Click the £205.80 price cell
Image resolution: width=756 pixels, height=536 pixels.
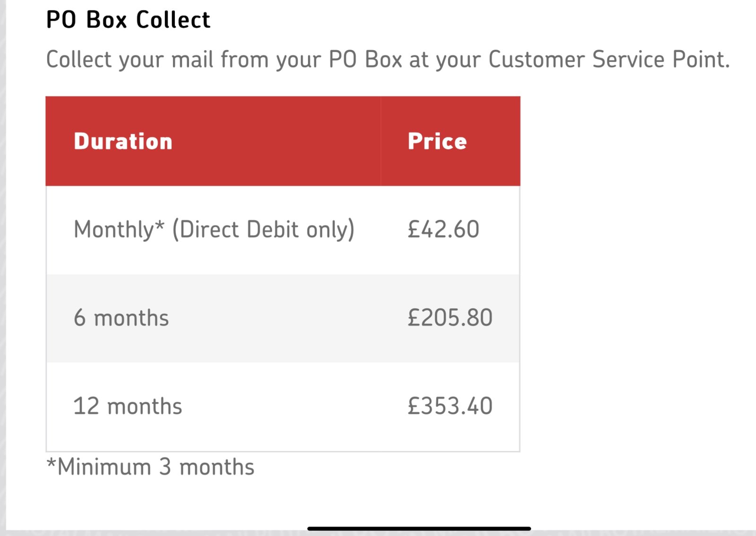(x=450, y=318)
